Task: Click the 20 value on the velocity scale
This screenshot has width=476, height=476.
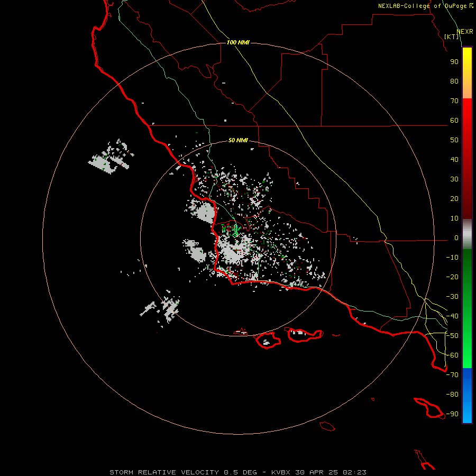Action: point(454,198)
